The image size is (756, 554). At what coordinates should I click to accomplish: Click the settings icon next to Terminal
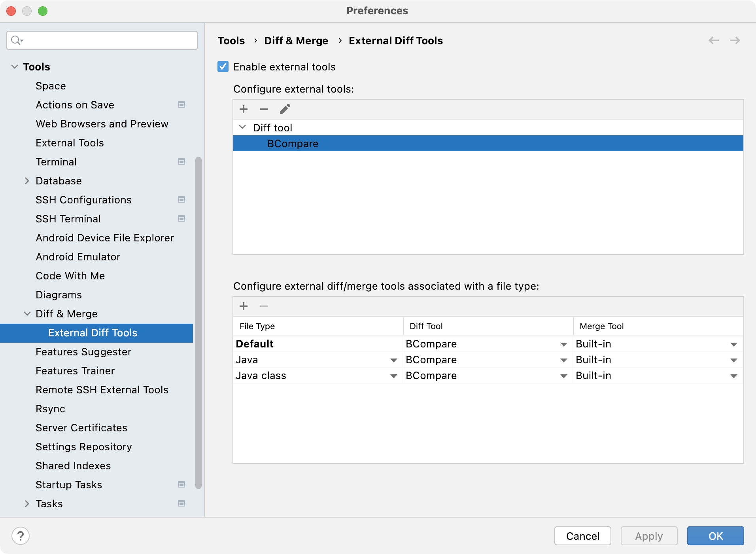pyautogui.click(x=181, y=161)
